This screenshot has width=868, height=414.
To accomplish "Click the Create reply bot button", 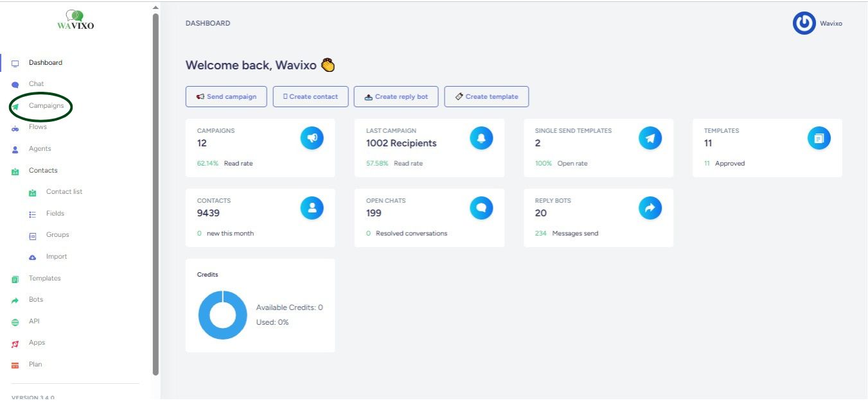I will pos(396,97).
